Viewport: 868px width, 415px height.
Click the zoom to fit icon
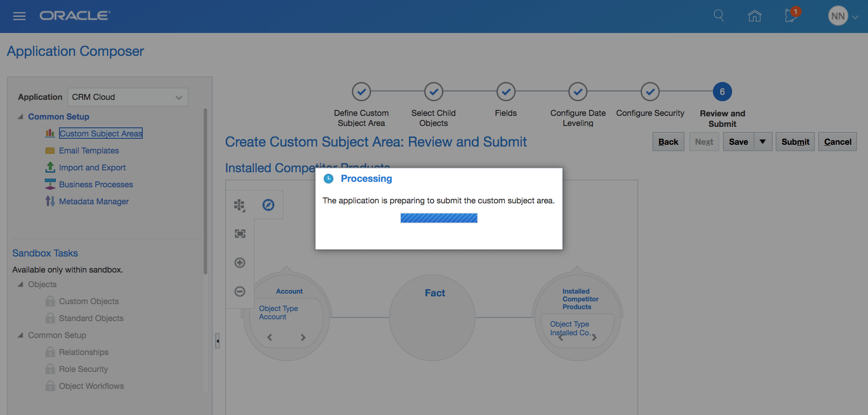point(240,234)
